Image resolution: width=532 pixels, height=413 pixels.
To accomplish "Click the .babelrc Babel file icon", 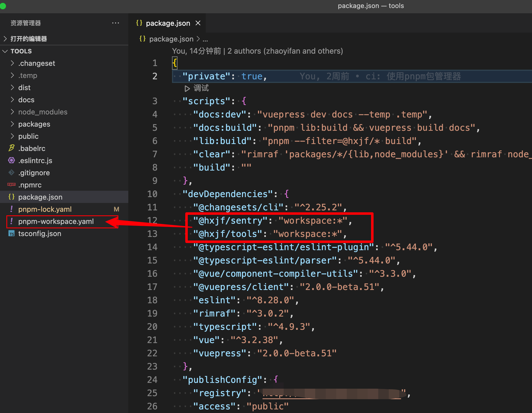I will pos(11,148).
